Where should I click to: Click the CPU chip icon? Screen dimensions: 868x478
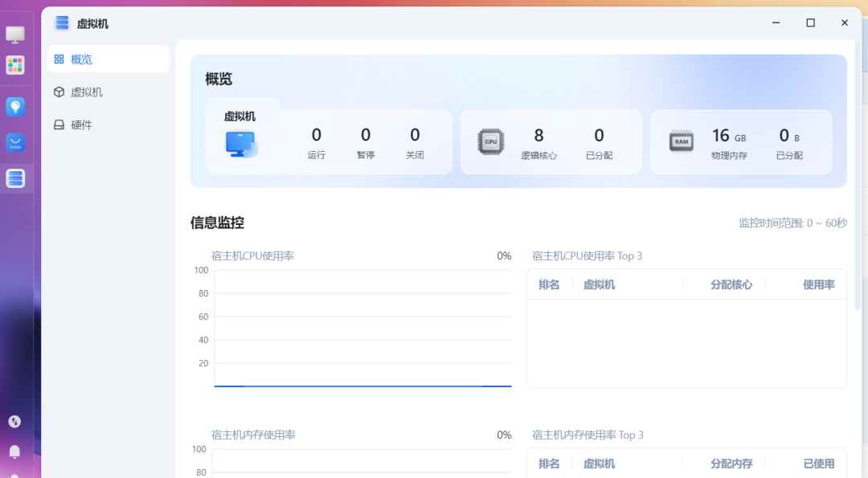[491, 141]
